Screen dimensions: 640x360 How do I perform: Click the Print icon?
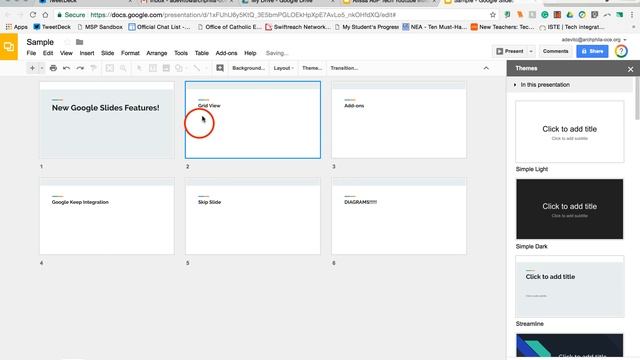[53, 68]
